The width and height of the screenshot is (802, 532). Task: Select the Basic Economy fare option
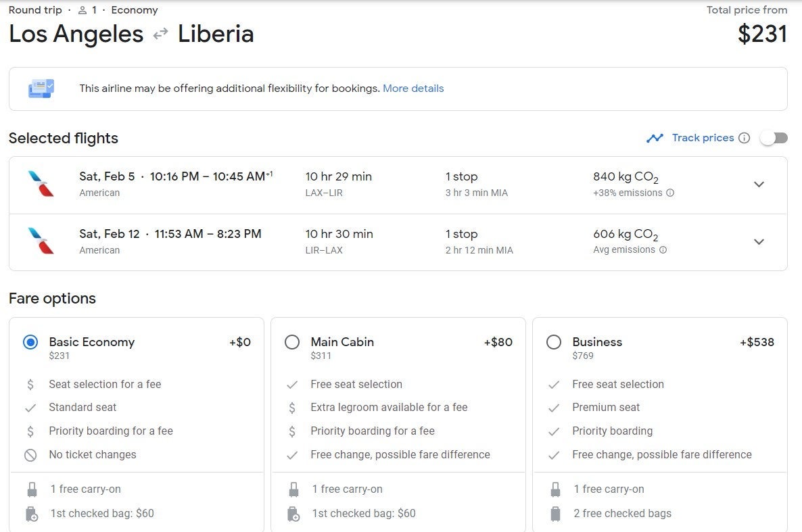pos(30,342)
